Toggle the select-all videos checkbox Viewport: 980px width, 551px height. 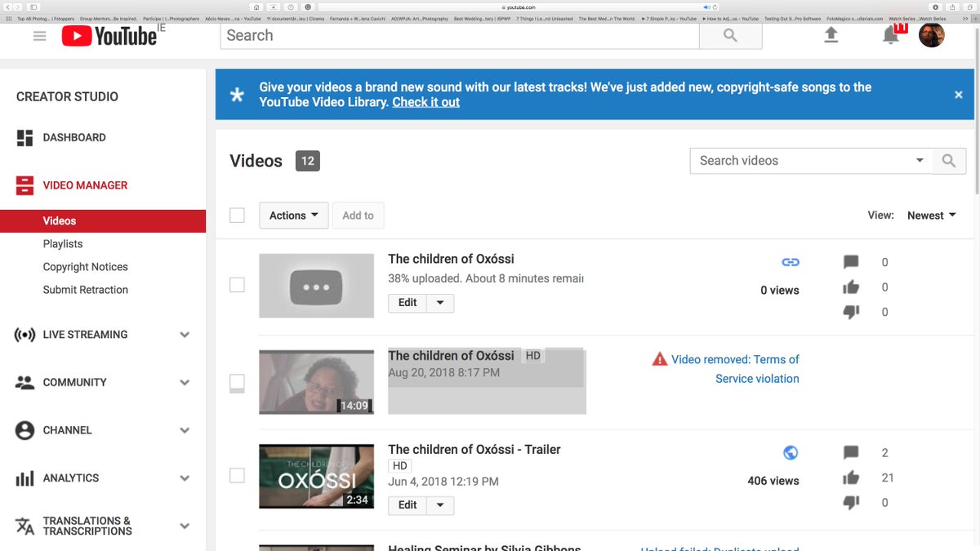pyautogui.click(x=237, y=216)
